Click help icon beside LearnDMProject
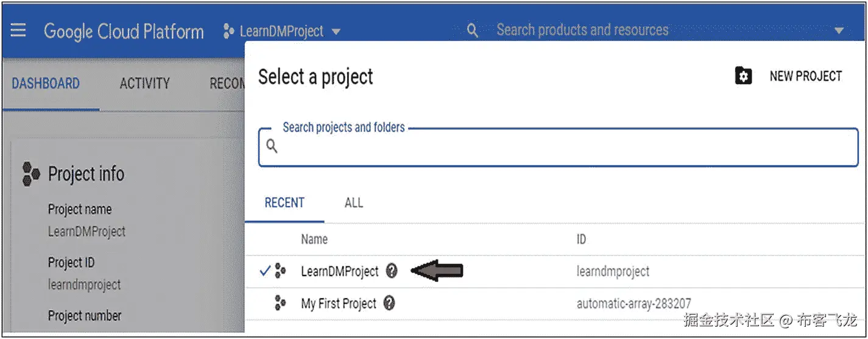The width and height of the screenshot is (868, 339). [392, 271]
